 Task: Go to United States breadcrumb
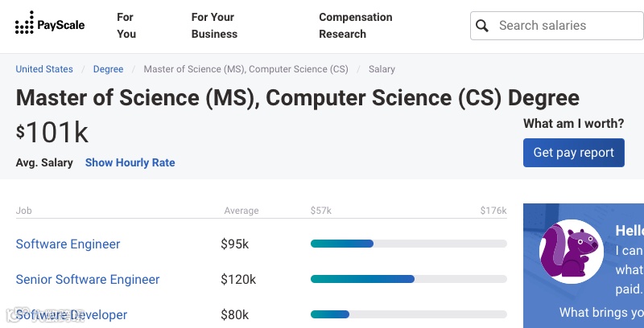44,69
